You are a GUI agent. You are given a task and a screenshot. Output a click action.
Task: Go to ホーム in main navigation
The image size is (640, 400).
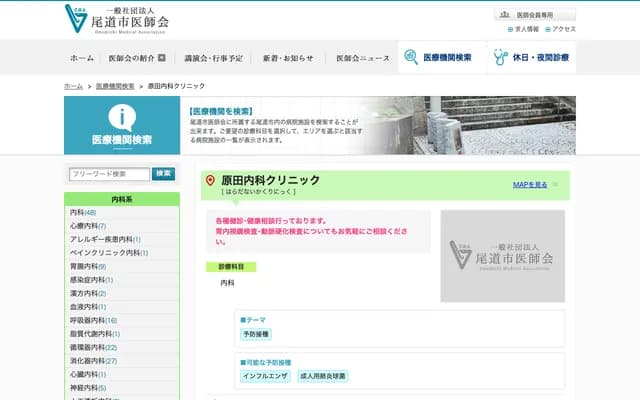(x=82, y=58)
